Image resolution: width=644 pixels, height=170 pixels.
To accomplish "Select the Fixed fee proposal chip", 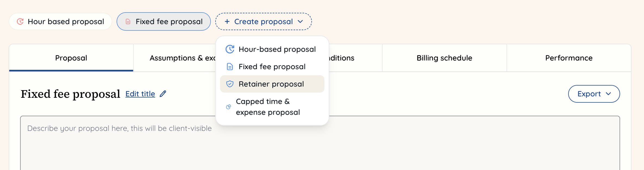I will [x=164, y=21].
